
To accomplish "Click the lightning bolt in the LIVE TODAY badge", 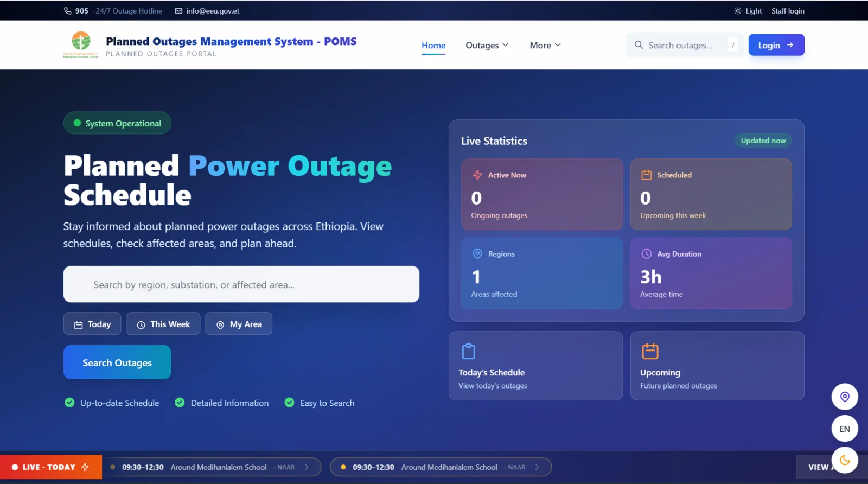I will pyautogui.click(x=85, y=467).
